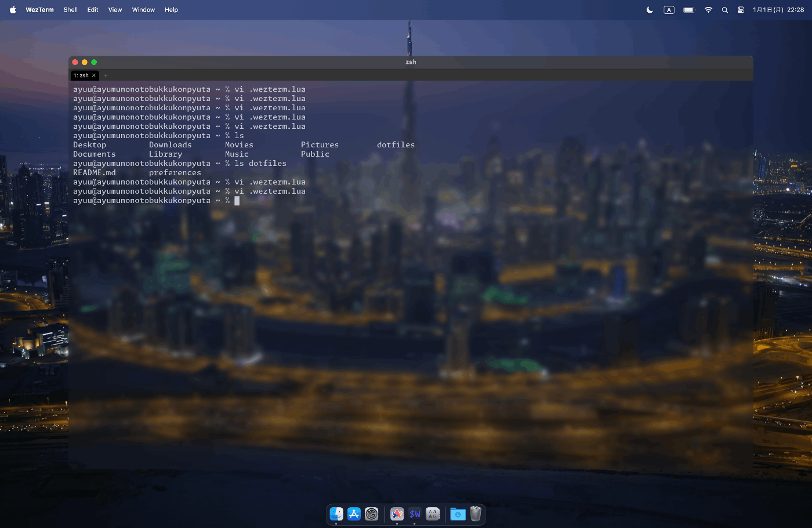Open the Trash from the Dock
Screen dimensions: 812x528
point(476,514)
